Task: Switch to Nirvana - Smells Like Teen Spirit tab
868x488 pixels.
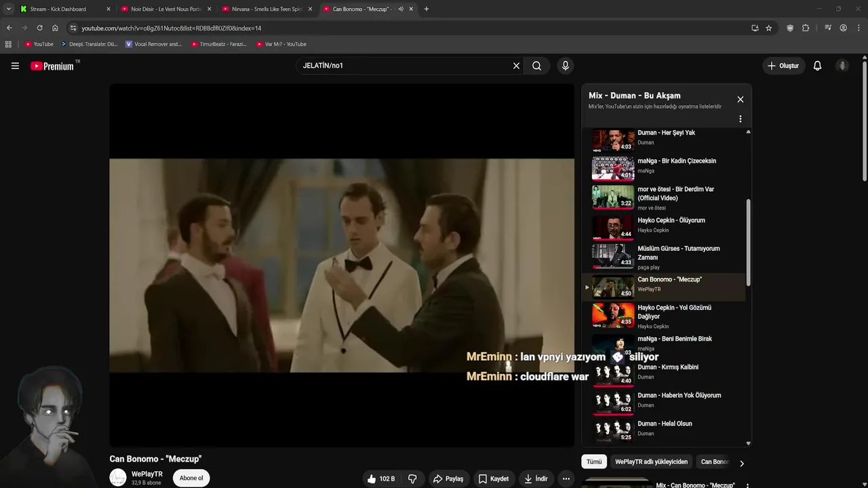Action: (x=267, y=9)
